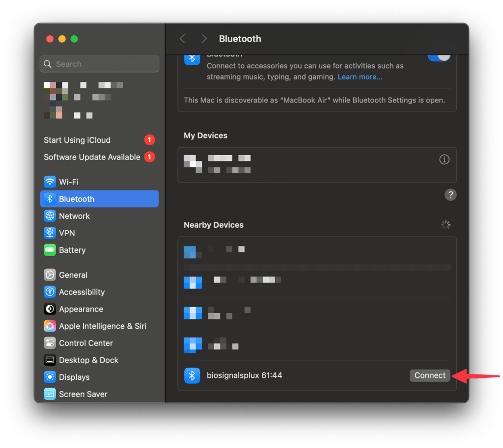Click the yellow minimize button
Screen dimensions: 503x448
tap(62, 39)
